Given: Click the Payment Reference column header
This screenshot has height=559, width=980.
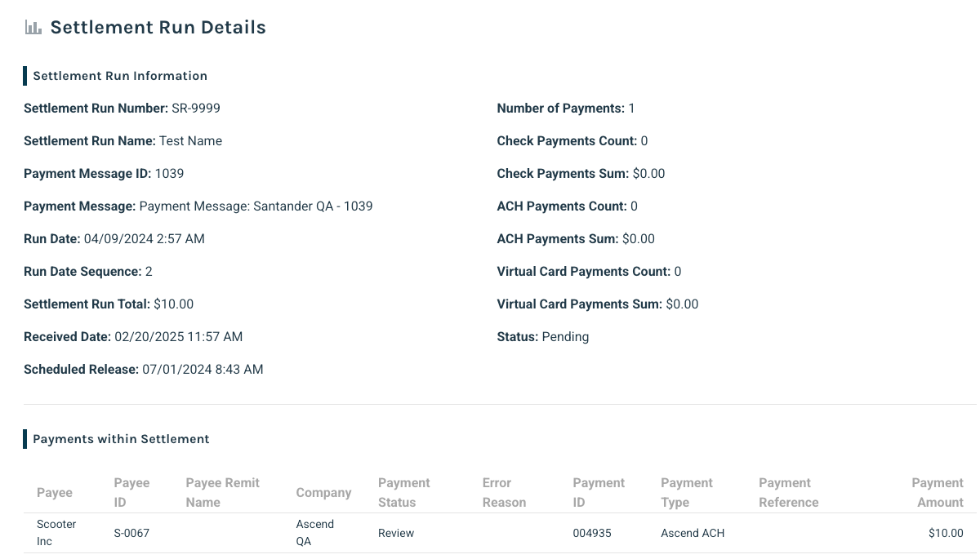Looking at the screenshot, I should point(788,493).
